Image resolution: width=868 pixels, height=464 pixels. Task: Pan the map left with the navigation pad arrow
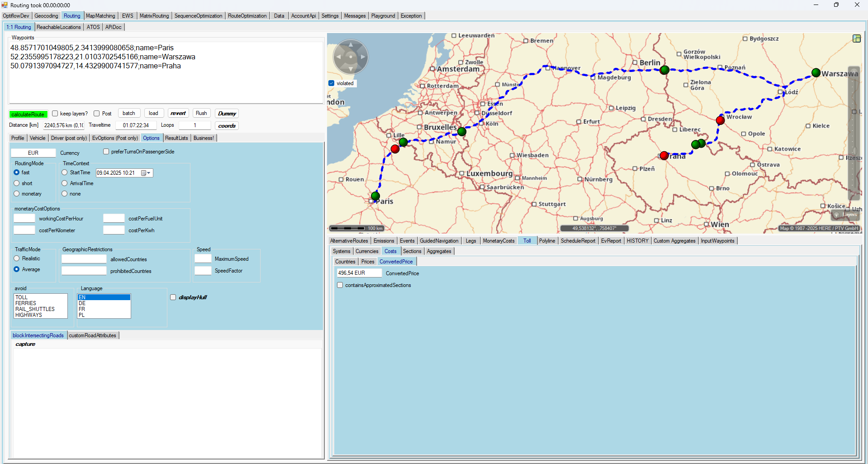(338, 57)
